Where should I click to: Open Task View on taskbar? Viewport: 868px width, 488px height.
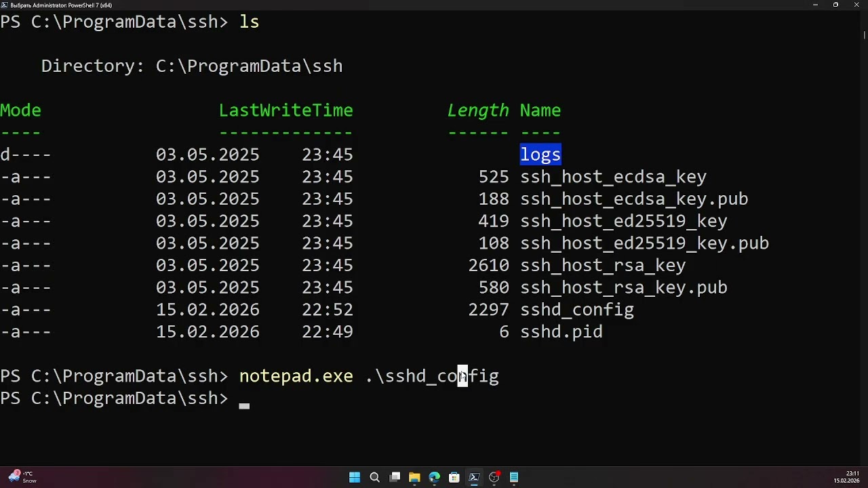[395, 477]
